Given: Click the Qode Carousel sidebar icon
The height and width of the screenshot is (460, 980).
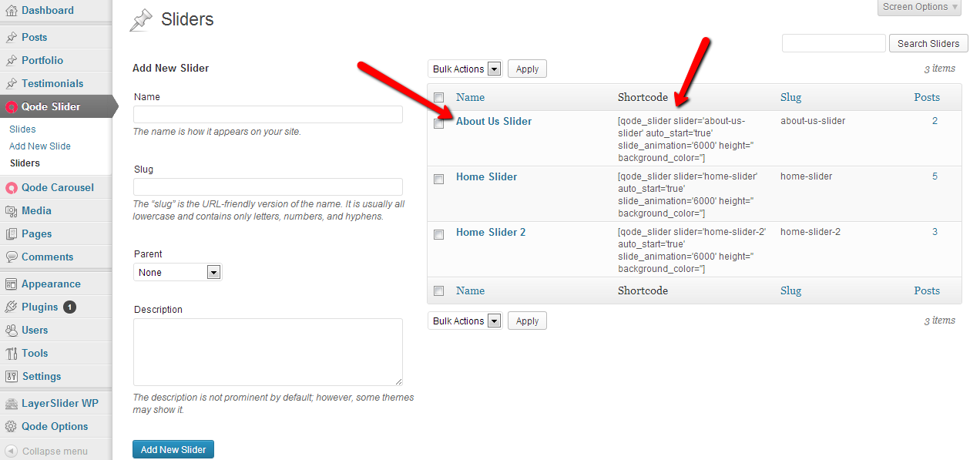Looking at the screenshot, I should (x=12, y=187).
